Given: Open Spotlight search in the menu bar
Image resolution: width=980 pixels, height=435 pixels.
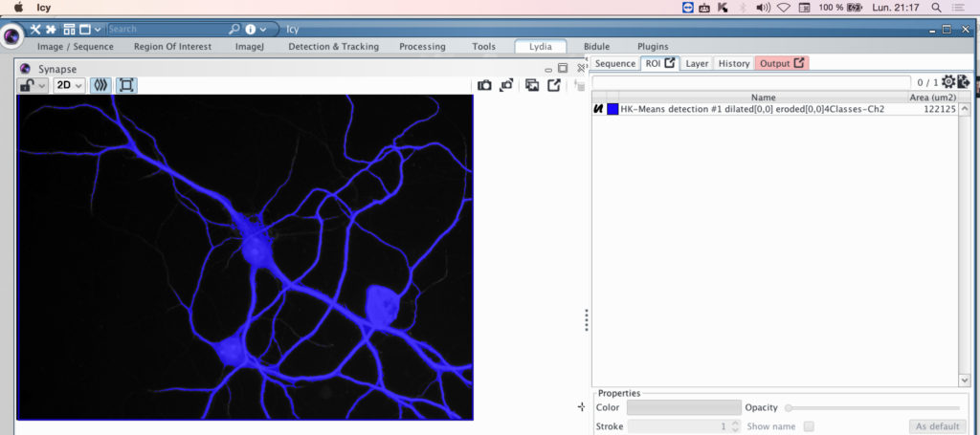Looking at the screenshot, I should [936, 8].
